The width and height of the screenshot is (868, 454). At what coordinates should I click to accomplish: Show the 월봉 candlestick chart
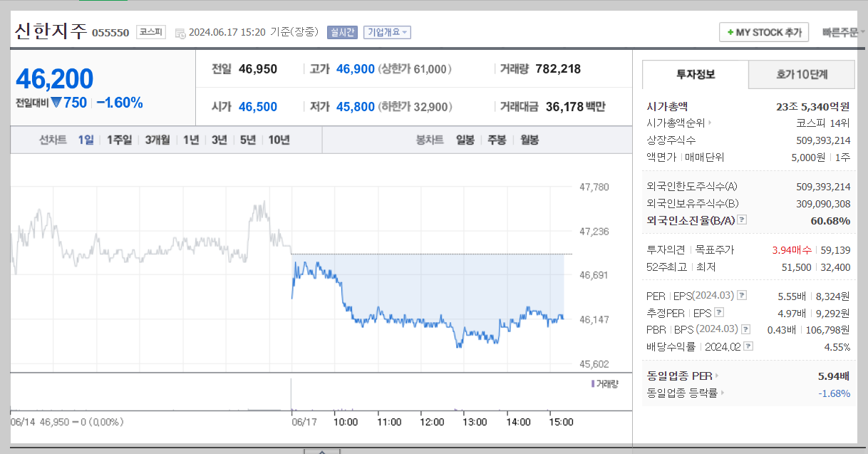529,140
